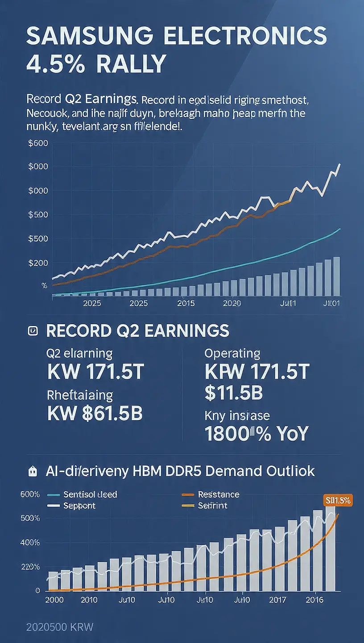Screen dimensions: 364x643
Task: Click the icon beside the HBM DDR5 Demand heading
Action: pyautogui.click(x=32, y=471)
